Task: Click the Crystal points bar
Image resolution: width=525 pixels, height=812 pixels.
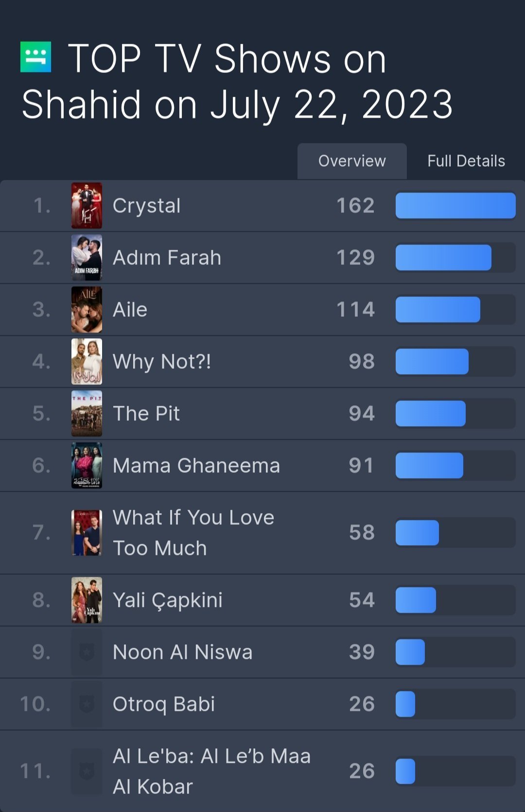Action: (x=455, y=206)
